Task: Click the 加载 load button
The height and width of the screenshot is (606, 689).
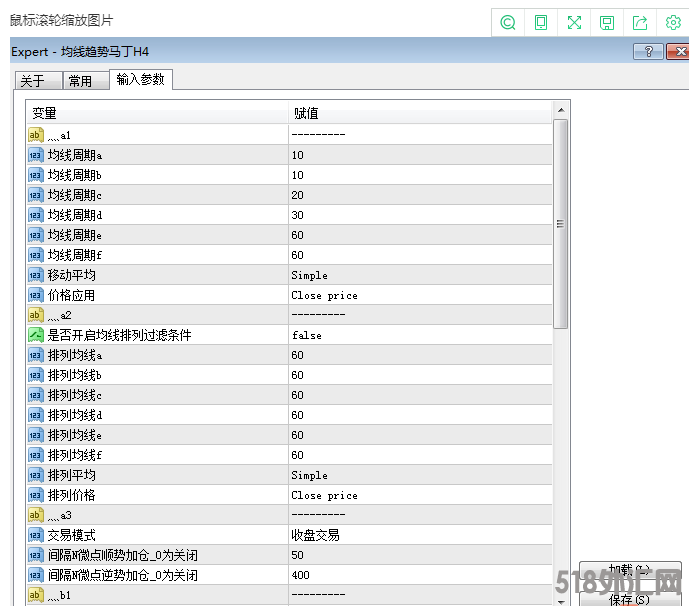Action: click(x=630, y=570)
